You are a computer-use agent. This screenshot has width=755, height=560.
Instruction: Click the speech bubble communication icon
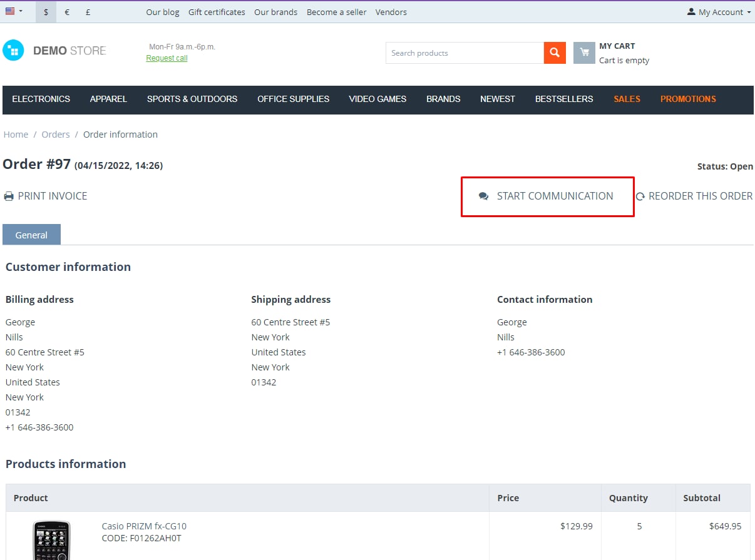483,196
